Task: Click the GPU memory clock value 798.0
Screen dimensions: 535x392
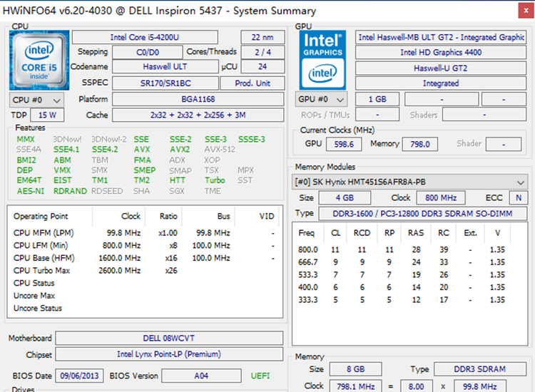Action: 420,144
